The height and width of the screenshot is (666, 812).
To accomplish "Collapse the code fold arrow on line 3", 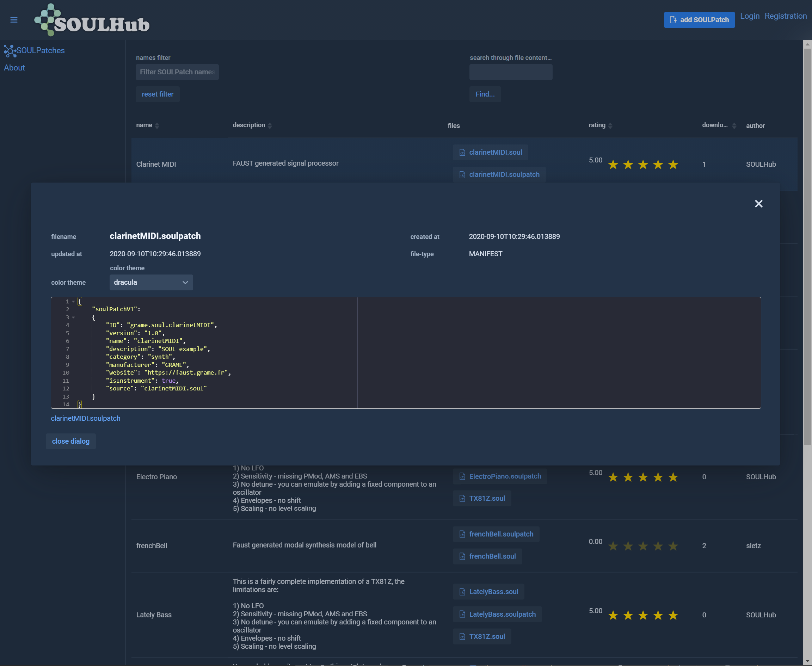I will tap(73, 317).
